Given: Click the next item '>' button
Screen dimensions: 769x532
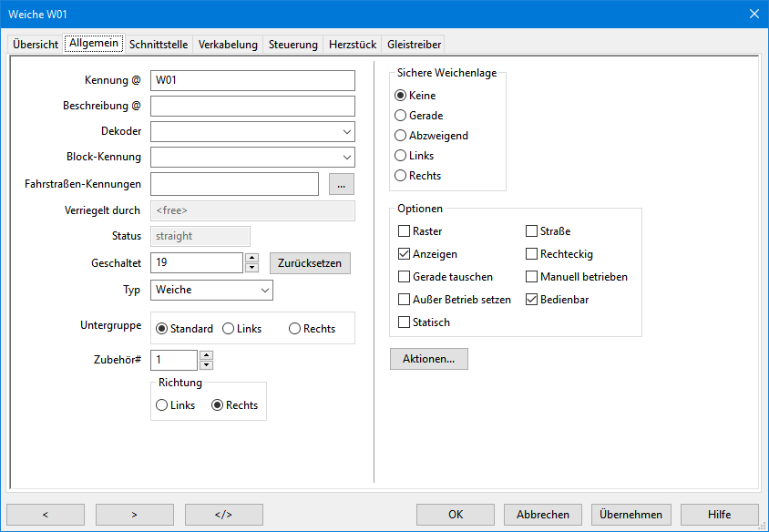Looking at the screenshot, I should 134,514.
